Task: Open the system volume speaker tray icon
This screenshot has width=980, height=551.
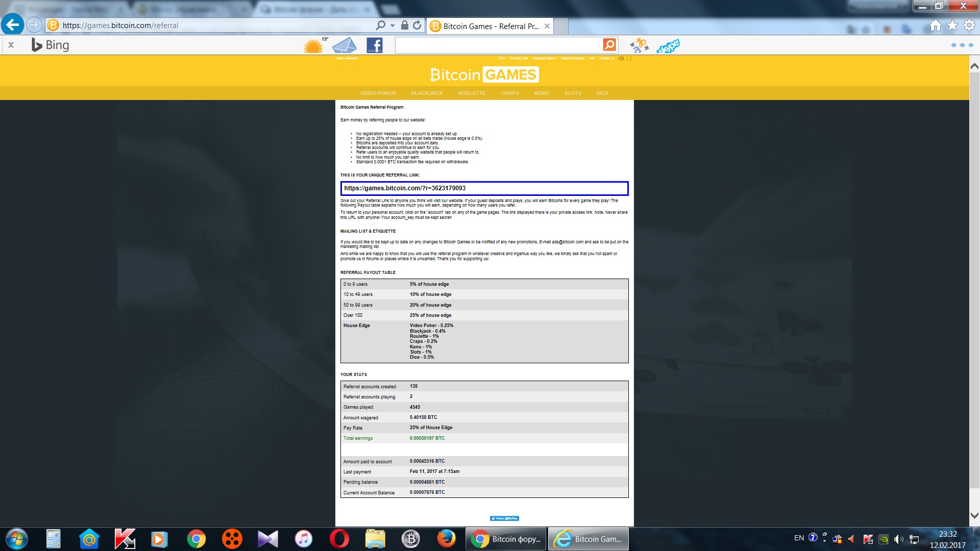Action: (x=898, y=539)
